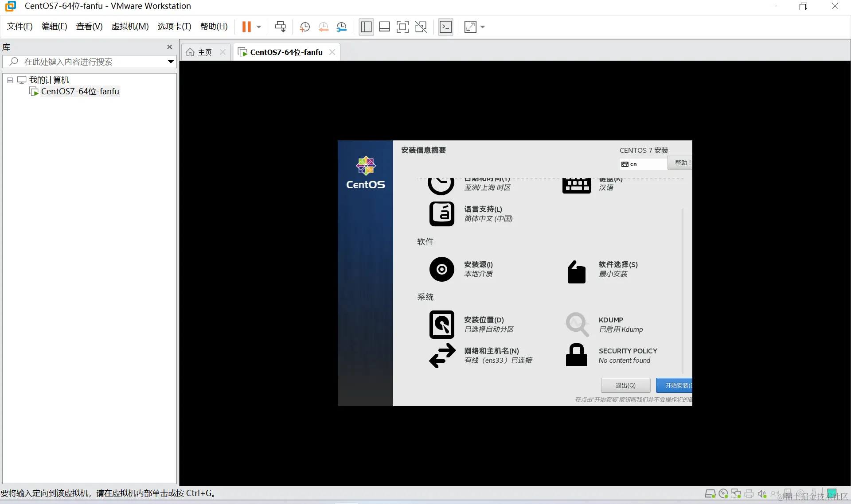Open Software Selection package icon

pos(576,271)
